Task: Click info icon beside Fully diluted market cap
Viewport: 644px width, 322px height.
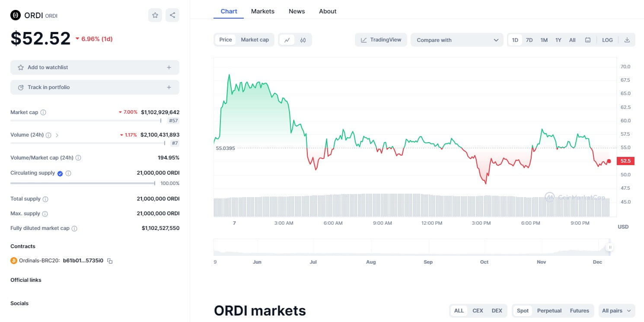Action: (x=74, y=229)
